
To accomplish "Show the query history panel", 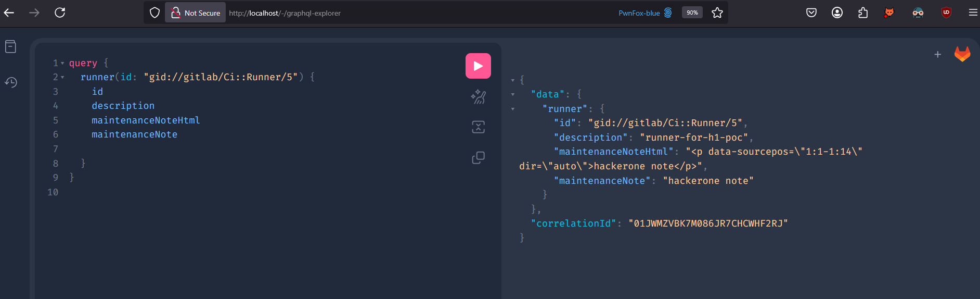I will (10, 82).
